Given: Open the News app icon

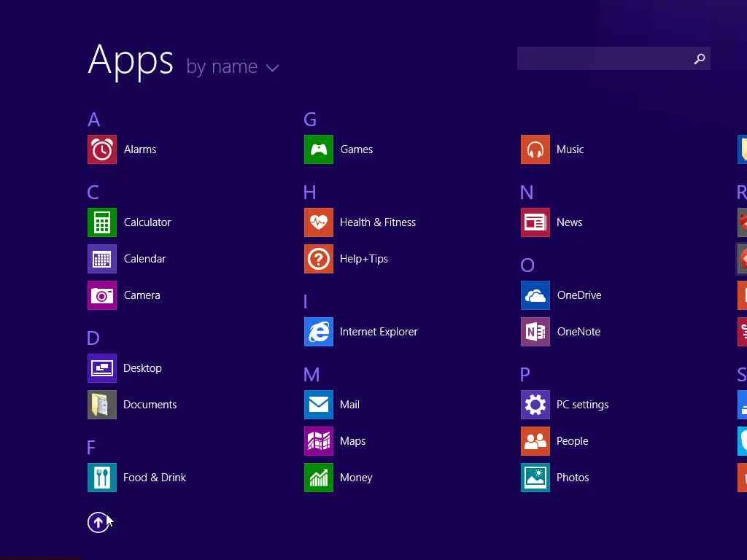Looking at the screenshot, I should [x=535, y=222].
